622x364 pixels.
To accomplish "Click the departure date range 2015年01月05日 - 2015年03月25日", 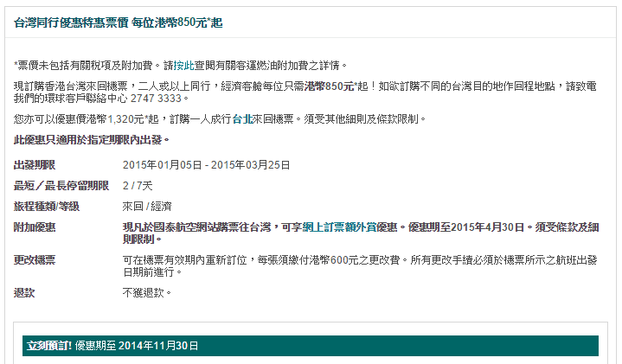I will coord(206,164).
